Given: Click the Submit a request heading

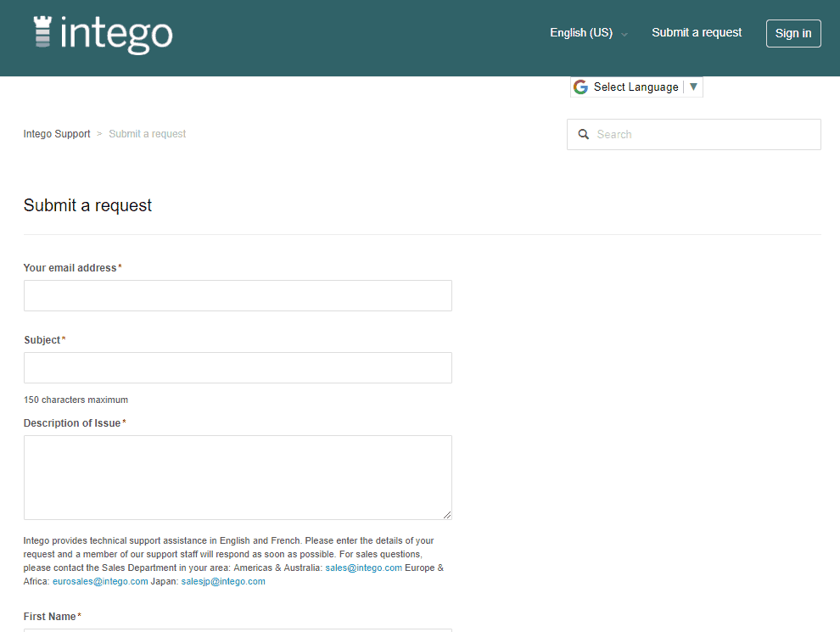Looking at the screenshot, I should [x=88, y=205].
